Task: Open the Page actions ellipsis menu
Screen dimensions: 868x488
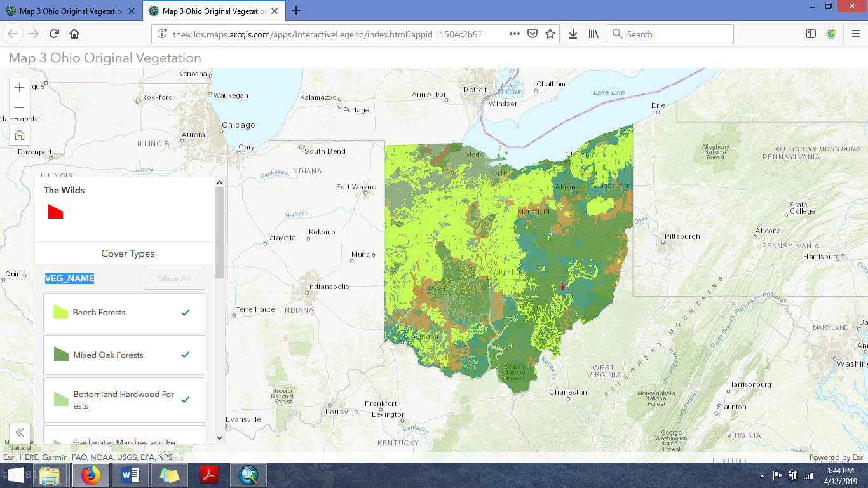Action: pyautogui.click(x=513, y=34)
